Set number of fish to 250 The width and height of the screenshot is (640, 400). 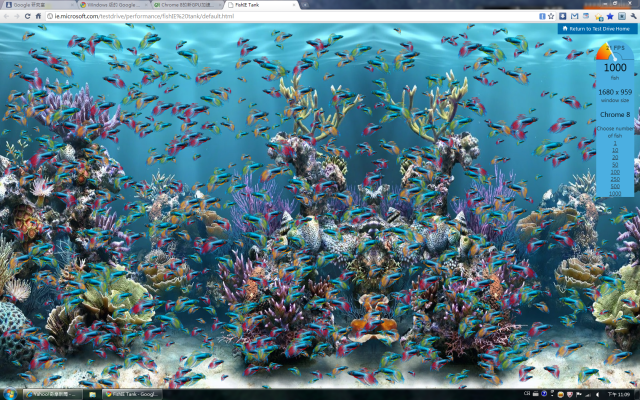615,179
